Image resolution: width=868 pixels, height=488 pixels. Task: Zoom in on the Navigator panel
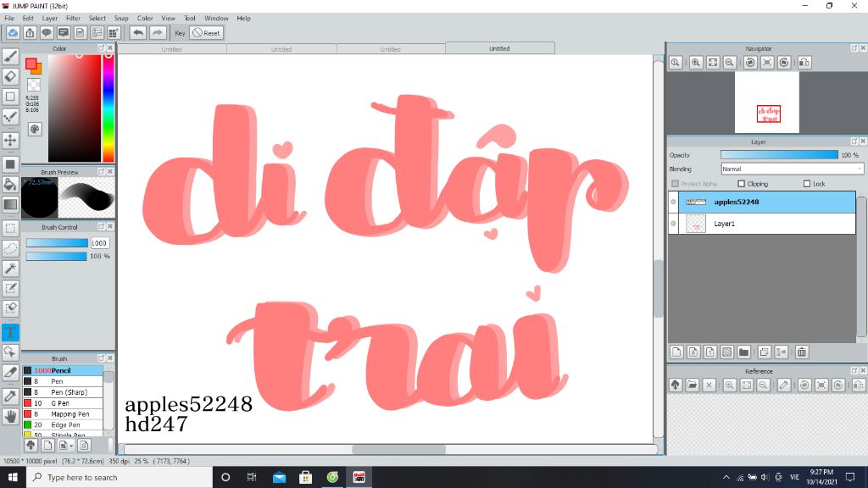(x=696, y=63)
